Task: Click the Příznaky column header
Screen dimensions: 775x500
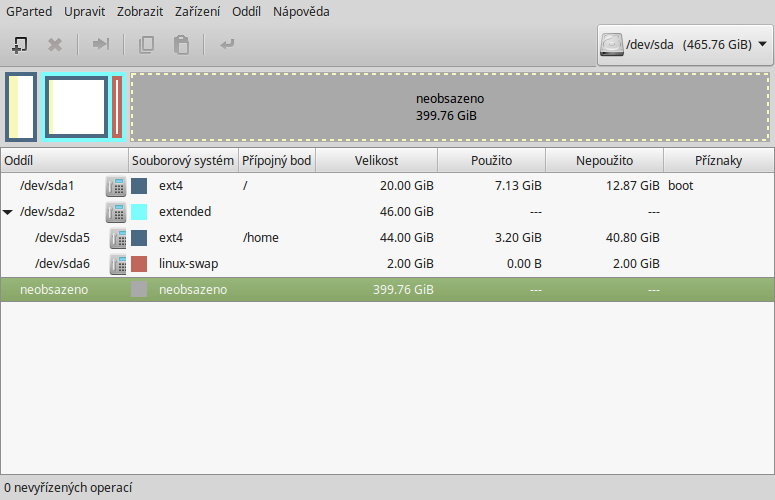Action: pos(718,161)
